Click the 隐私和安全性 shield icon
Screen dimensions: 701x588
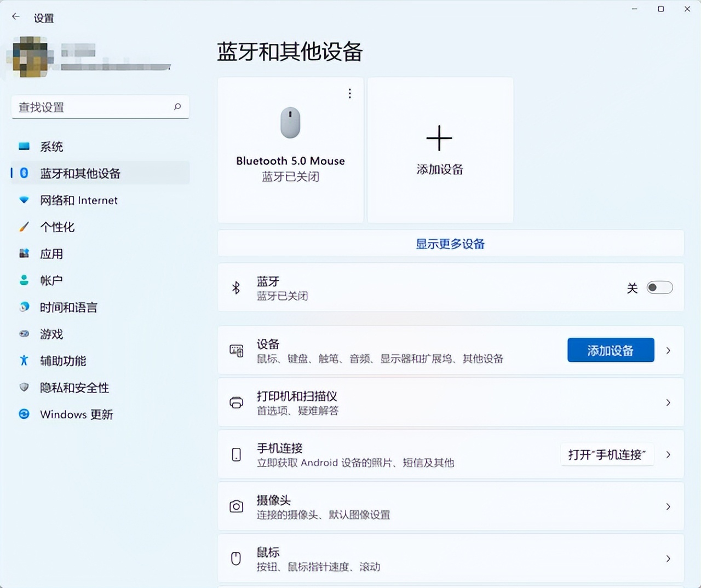tap(24, 388)
